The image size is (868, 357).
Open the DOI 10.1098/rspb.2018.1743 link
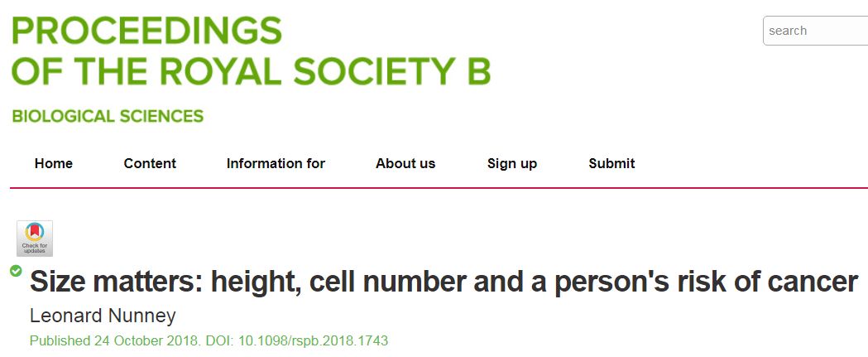(x=312, y=340)
